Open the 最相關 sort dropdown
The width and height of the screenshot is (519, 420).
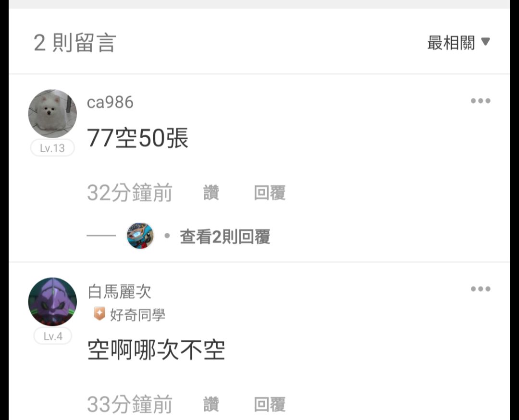458,43
